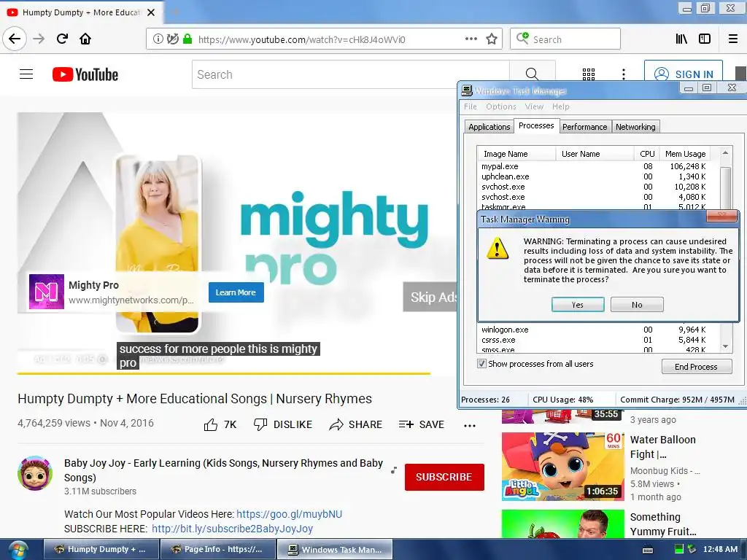747x560 pixels.
Task: Bookmark this page with the star icon
Action: coord(492,39)
